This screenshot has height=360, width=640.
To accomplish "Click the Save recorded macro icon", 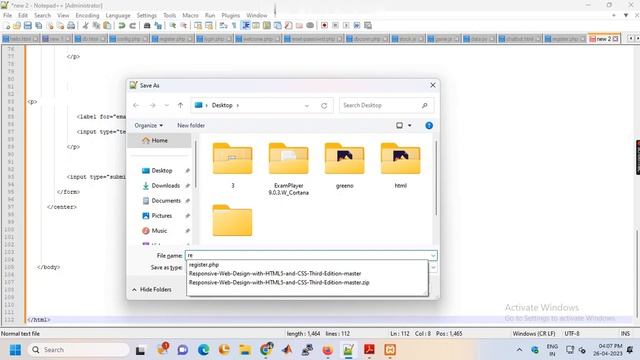I will [368, 25].
